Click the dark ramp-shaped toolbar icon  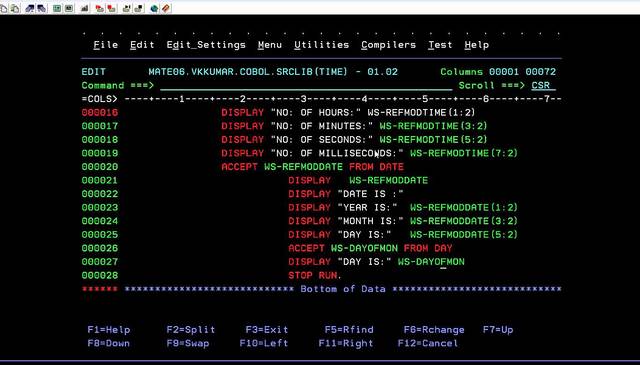click(x=85, y=8)
